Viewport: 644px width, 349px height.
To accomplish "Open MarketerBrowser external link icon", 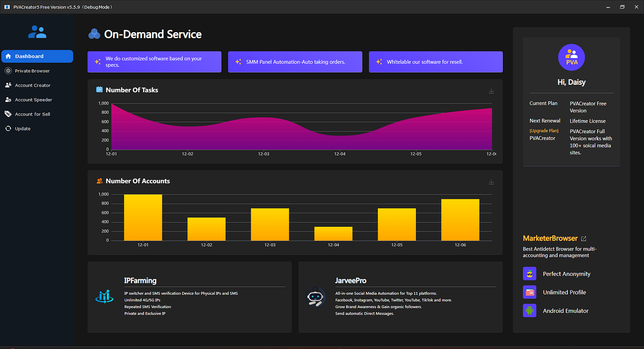I will click(584, 238).
